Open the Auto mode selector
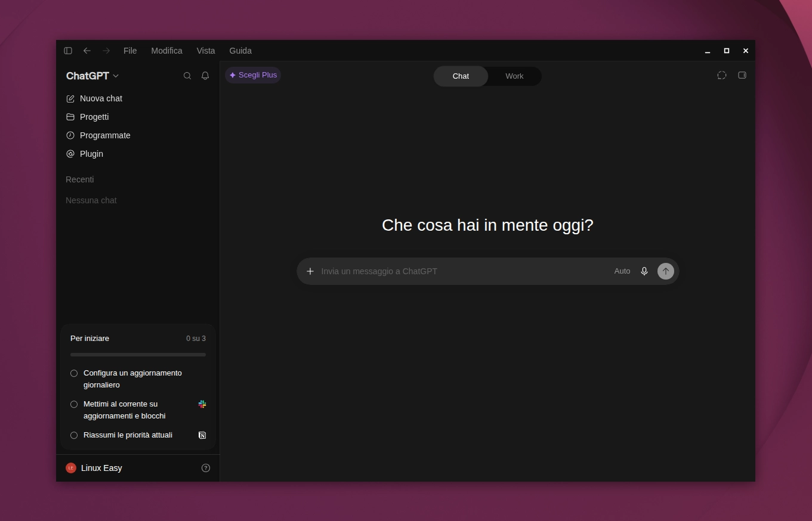Image resolution: width=812 pixels, height=521 pixels. pos(622,271)
